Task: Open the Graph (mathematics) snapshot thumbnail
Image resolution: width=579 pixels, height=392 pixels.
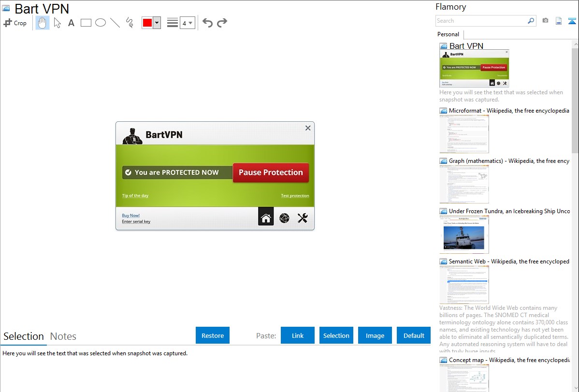Action: 464,184
